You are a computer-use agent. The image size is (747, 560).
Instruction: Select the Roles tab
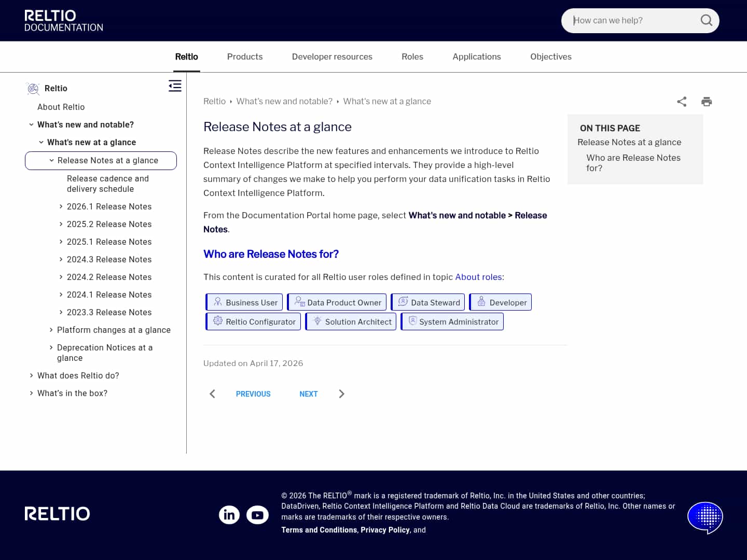pos(412,57)
